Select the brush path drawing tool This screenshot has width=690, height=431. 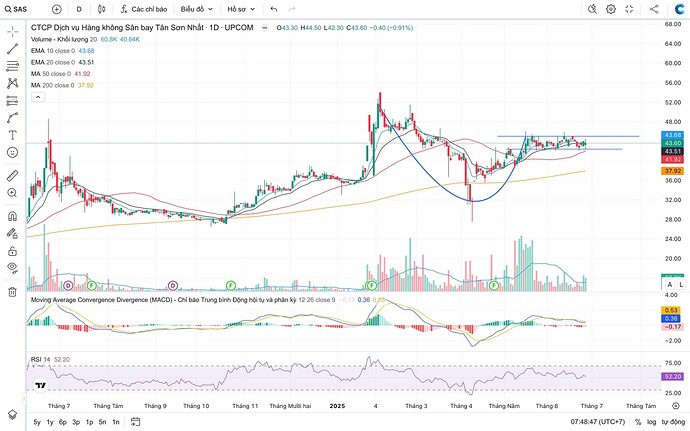[x=12, y=118]
